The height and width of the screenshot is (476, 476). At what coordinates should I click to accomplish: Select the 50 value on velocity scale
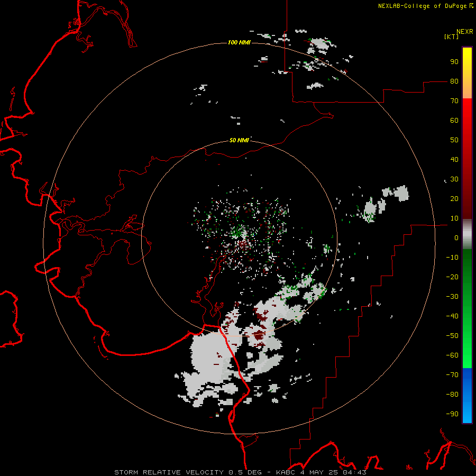tap(454, 140)
